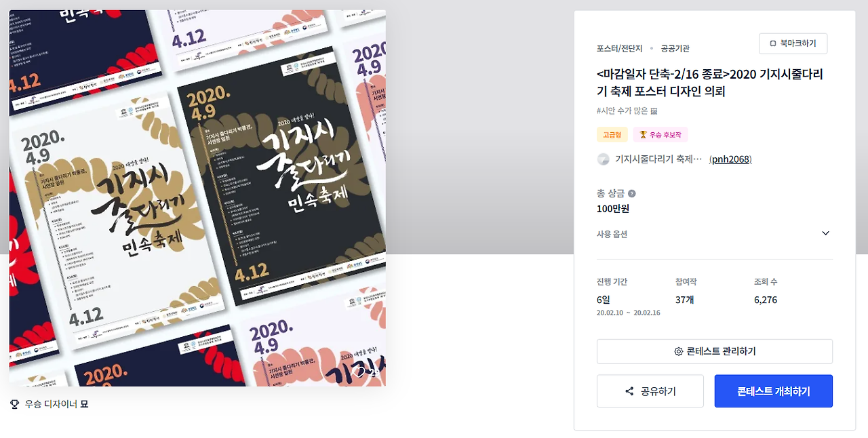Click the gear icon in 콘테스트 관리하기
This screenshot has width=868, height=438.
coord(678,351)
